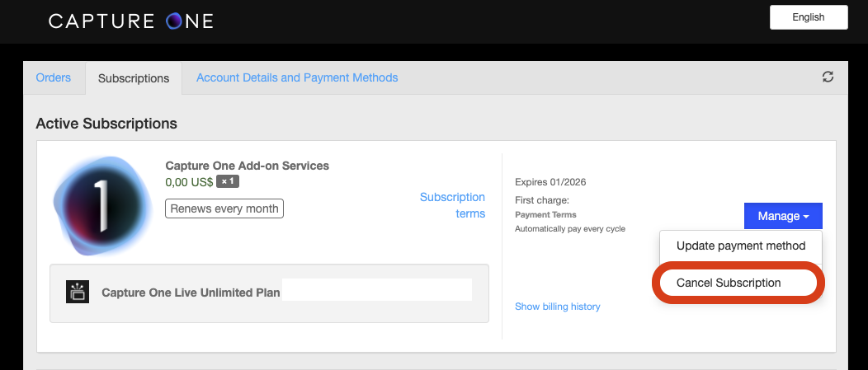
Task: Click the Capture One Add-on Services title
Action: [x=247, y=166]
